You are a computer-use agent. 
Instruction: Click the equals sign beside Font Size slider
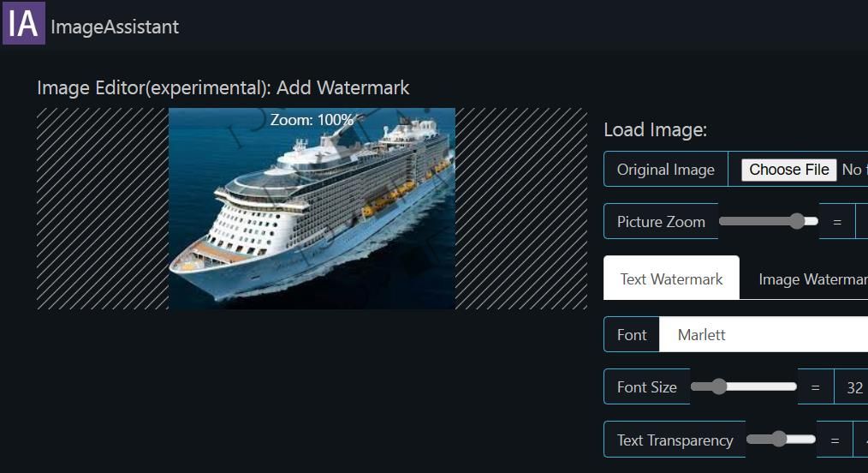point(815,387)
